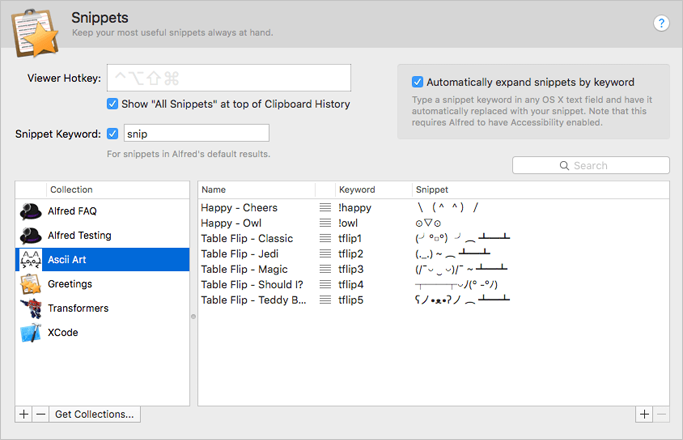Image resolution: width=683 pixels, height=440 pixels.
Task: Sort by the Keyword column header
Action: coord(357,190)
